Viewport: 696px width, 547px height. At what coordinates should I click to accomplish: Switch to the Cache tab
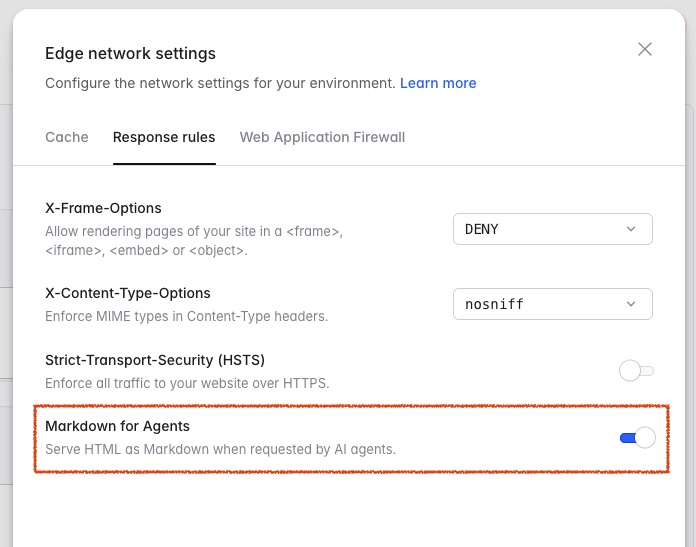pos(67,137)
